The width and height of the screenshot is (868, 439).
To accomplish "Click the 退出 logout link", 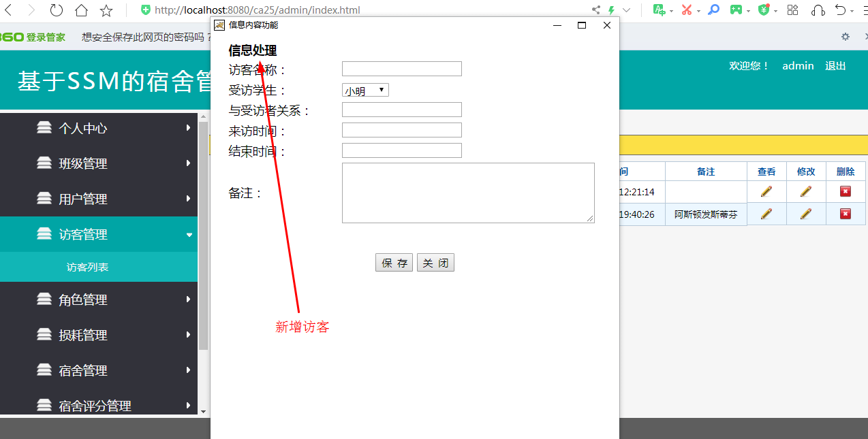I will pyautogui.click(x=835, y=66).
